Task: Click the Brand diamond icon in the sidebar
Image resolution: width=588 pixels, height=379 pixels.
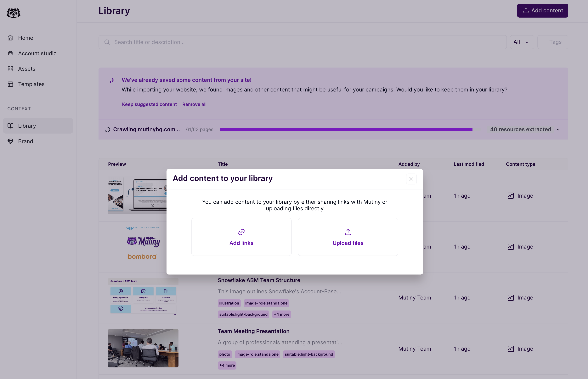Action: tap(10, 141)
